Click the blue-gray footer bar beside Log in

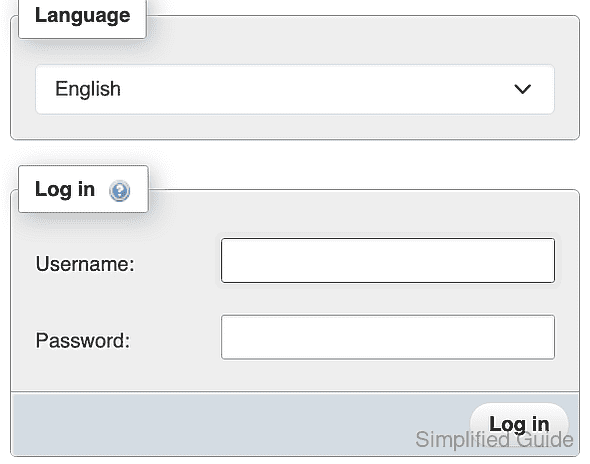coord(241,424)
